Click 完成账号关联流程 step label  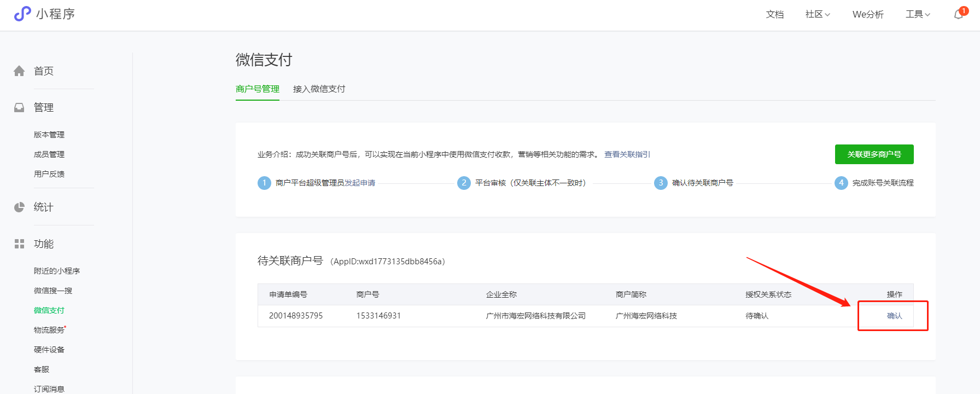[883, 183]
